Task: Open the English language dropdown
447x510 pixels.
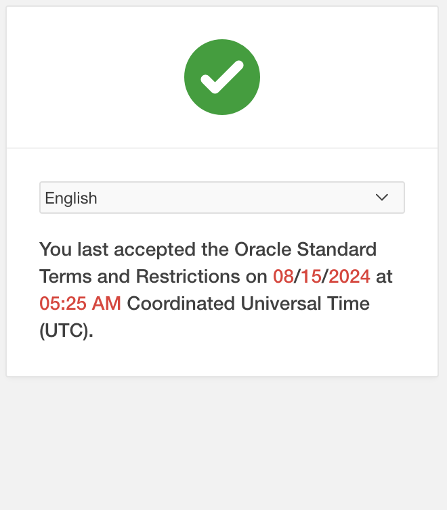Action: 222,198
